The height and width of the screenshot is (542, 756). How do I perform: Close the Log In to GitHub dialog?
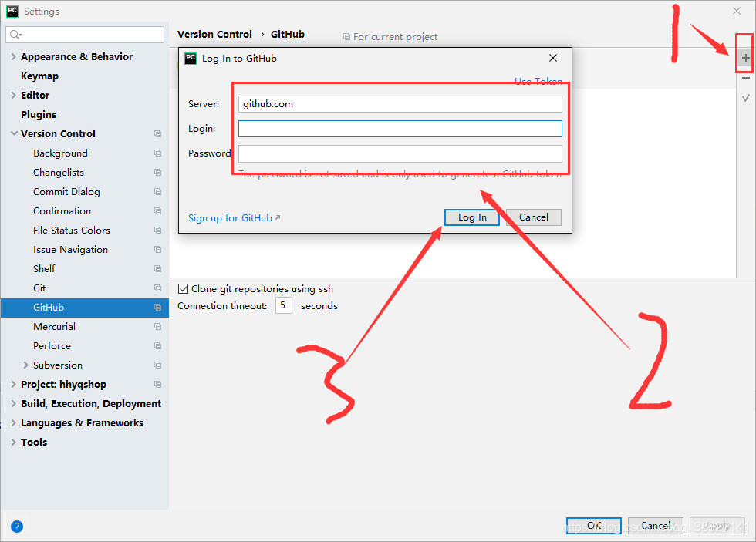tap(553, 59)
